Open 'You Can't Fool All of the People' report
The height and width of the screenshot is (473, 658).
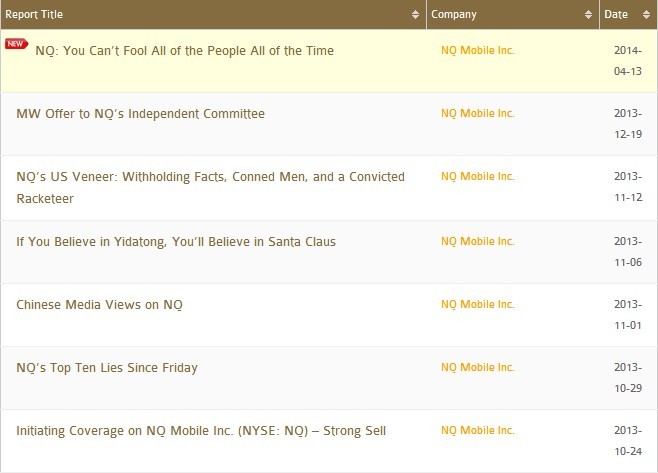coord(184,51)
